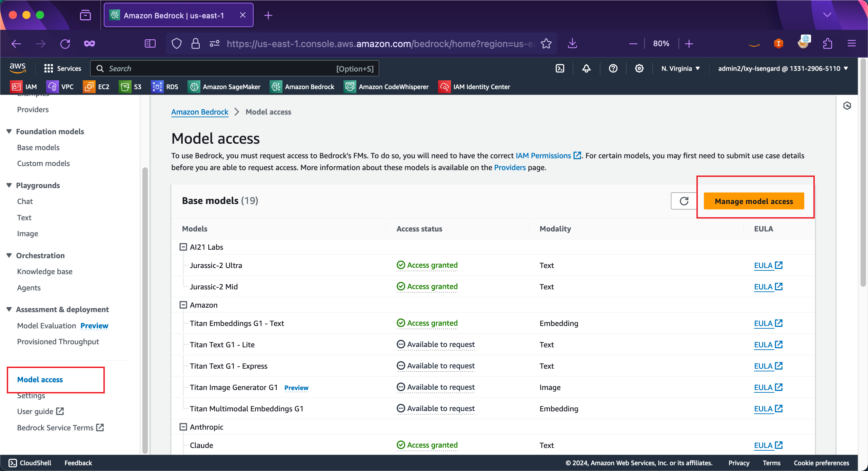
Task: Open CloudShell from the top bar icon
Action: (560, 68)
